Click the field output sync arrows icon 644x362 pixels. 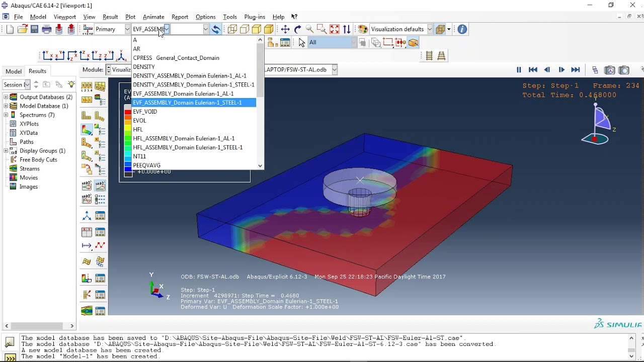tap(215, 30)
